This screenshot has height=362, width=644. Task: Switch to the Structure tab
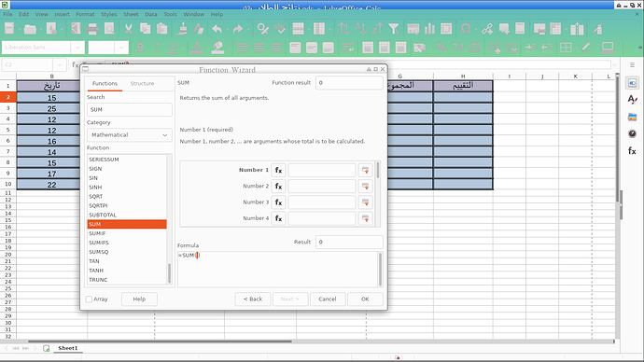click(x=142, y=83)
